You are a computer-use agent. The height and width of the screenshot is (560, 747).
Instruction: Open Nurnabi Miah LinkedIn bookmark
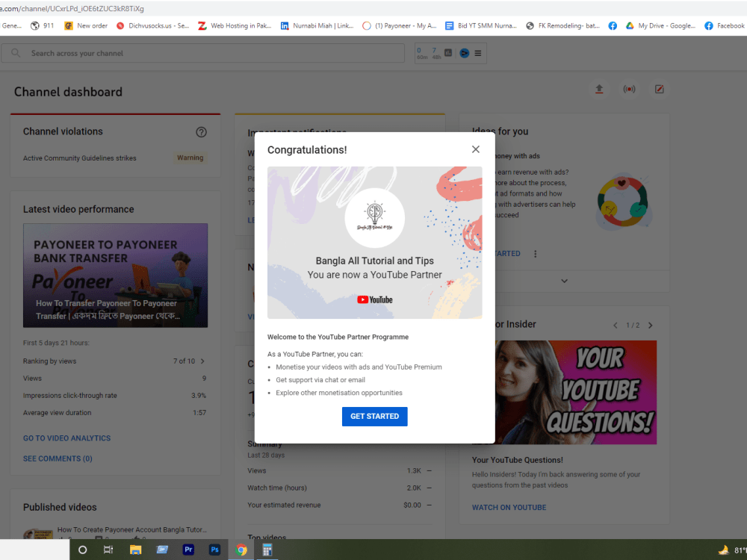317,25
